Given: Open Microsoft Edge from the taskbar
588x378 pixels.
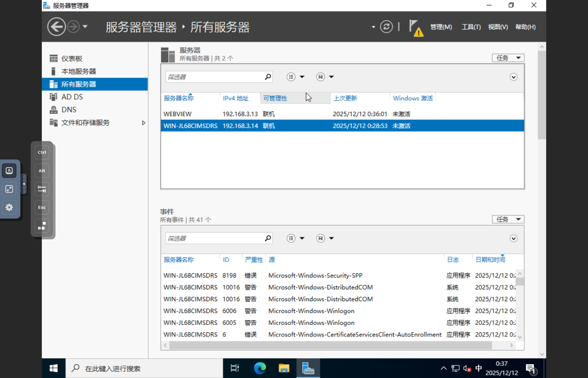Looking at the screenshot, I should pos(260,368).
